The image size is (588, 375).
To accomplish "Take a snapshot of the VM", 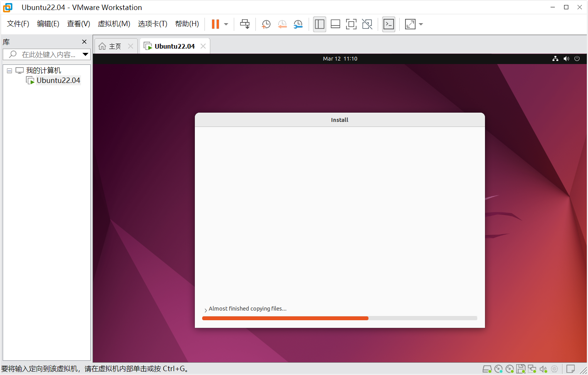I will coord(266,24).
